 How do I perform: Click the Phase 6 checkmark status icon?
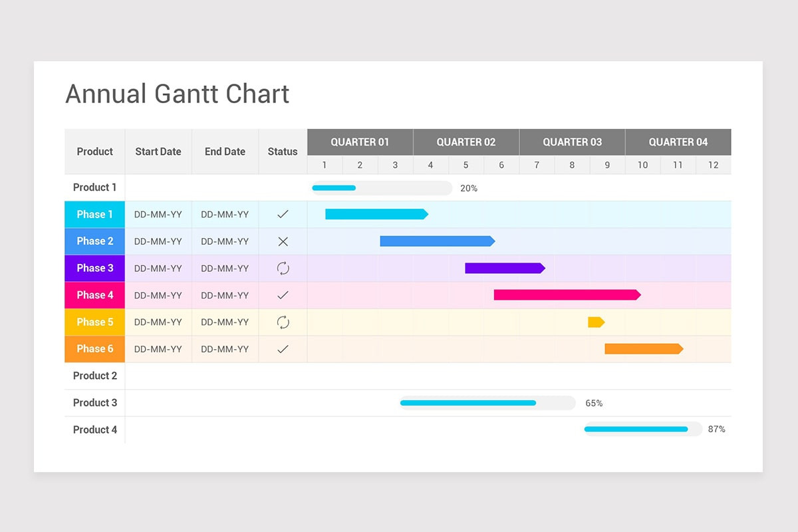pyautogui.click(x=282, y=348)
